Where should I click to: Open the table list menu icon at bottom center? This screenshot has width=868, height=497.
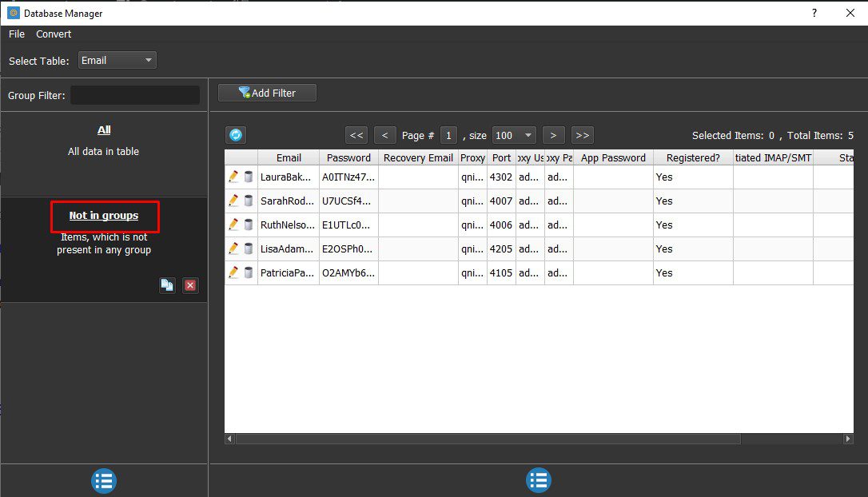coord(538,480)
